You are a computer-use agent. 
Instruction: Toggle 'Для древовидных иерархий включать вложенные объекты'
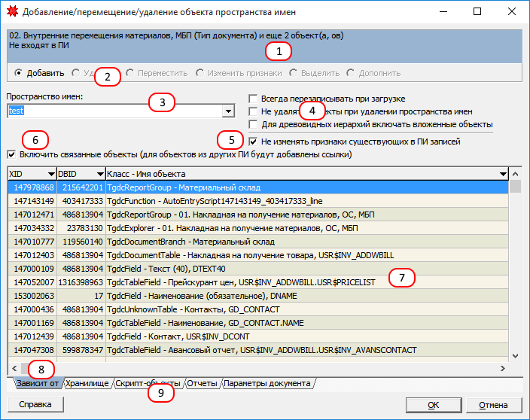[254, 123]
